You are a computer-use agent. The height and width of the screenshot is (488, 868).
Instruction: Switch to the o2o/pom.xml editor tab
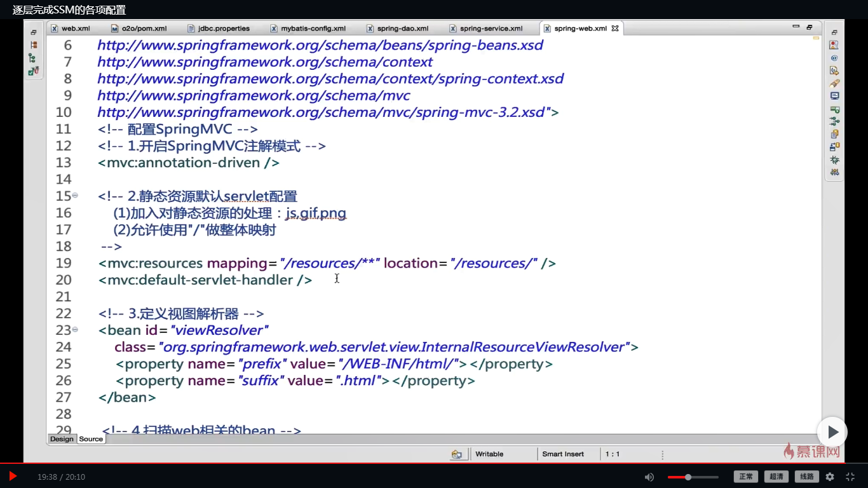139,29
